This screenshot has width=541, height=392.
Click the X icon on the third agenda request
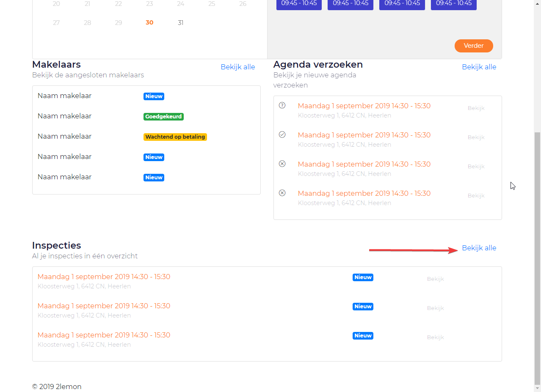click(282, 164)
